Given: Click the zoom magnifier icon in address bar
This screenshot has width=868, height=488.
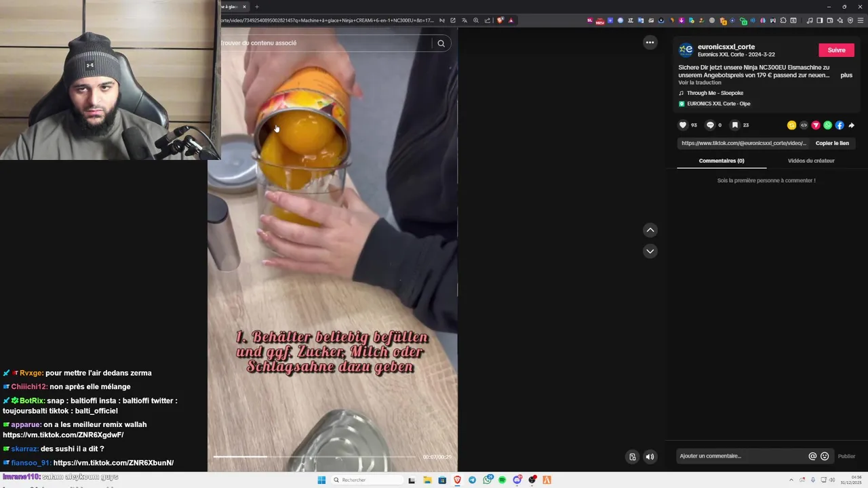Looking at the screenshot, I should [x=476, y=20].
